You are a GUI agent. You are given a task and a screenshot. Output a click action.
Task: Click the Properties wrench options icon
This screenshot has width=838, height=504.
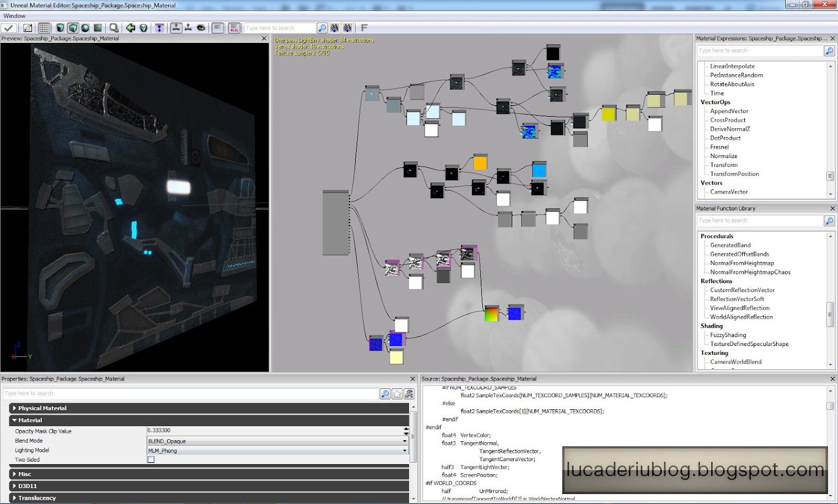tap(409, 394)
